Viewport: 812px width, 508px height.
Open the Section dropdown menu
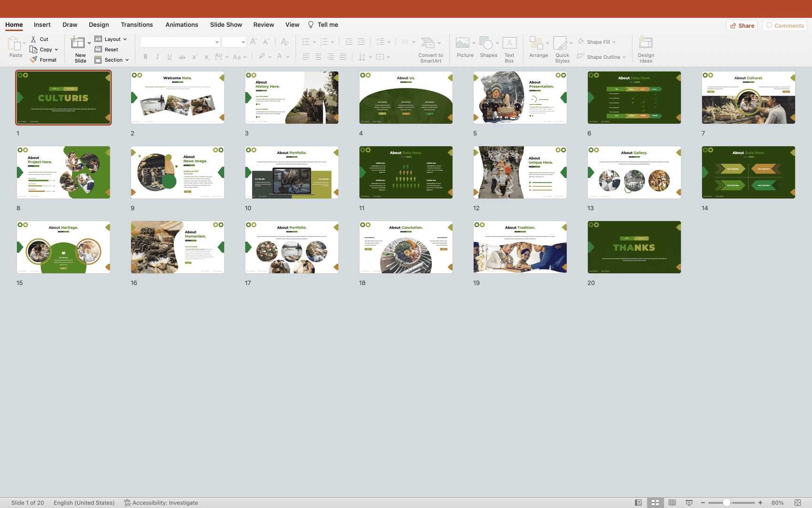point(127,60)
